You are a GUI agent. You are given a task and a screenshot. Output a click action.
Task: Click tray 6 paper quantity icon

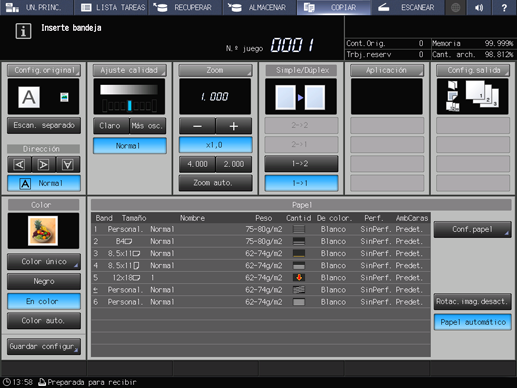point(299,302)
